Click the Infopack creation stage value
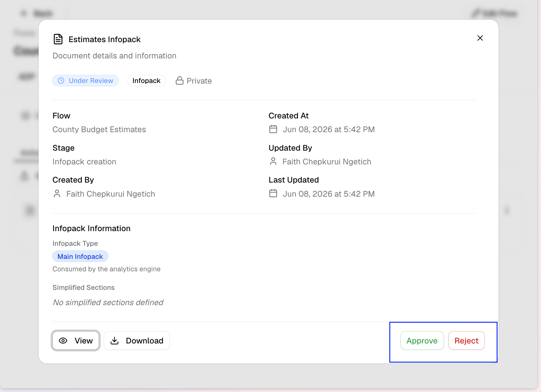Viewport: 541px width, 392px height. (84, 162)
